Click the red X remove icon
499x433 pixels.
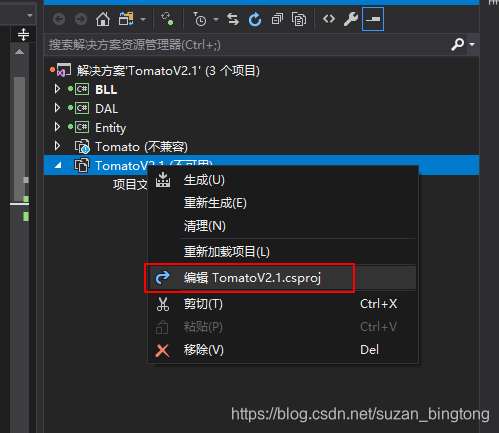pyautogui.click(x=162, y=350)
